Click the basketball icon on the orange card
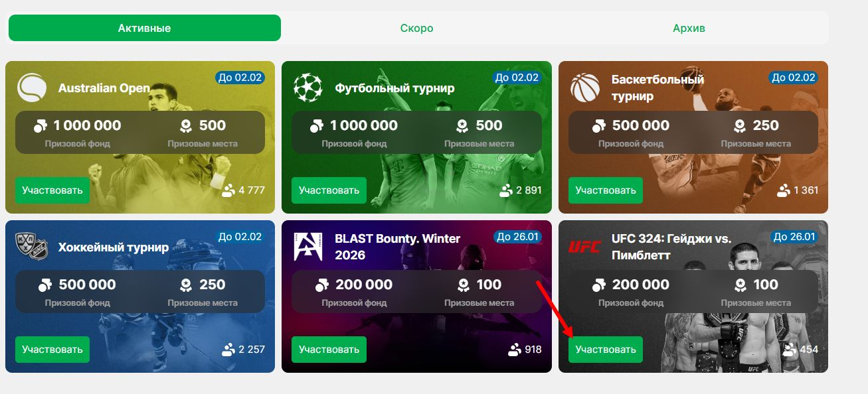The width and height of the screenshot is (868, 394). click(x=585, y=88)
